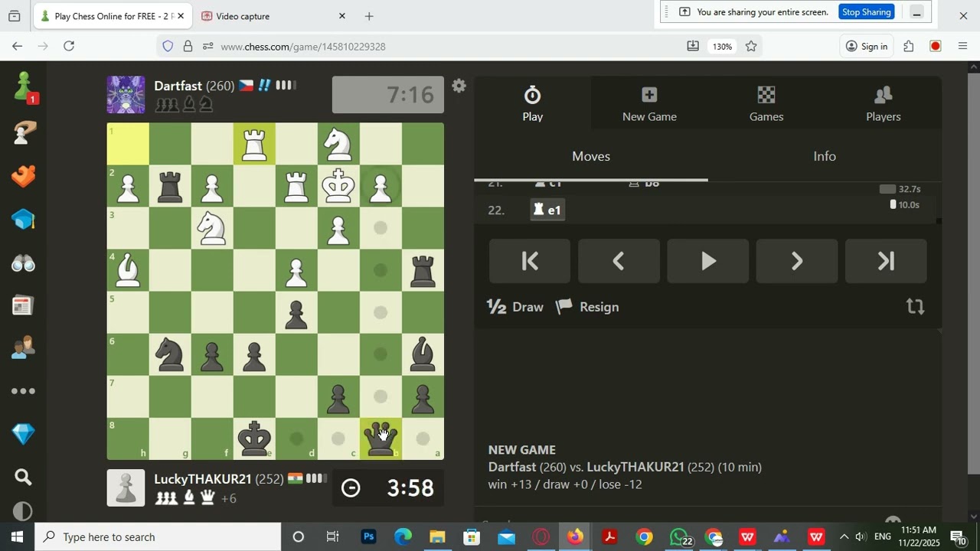Open the tracking protection shield icon
980x551 pixels.
[x=168, y=47]
